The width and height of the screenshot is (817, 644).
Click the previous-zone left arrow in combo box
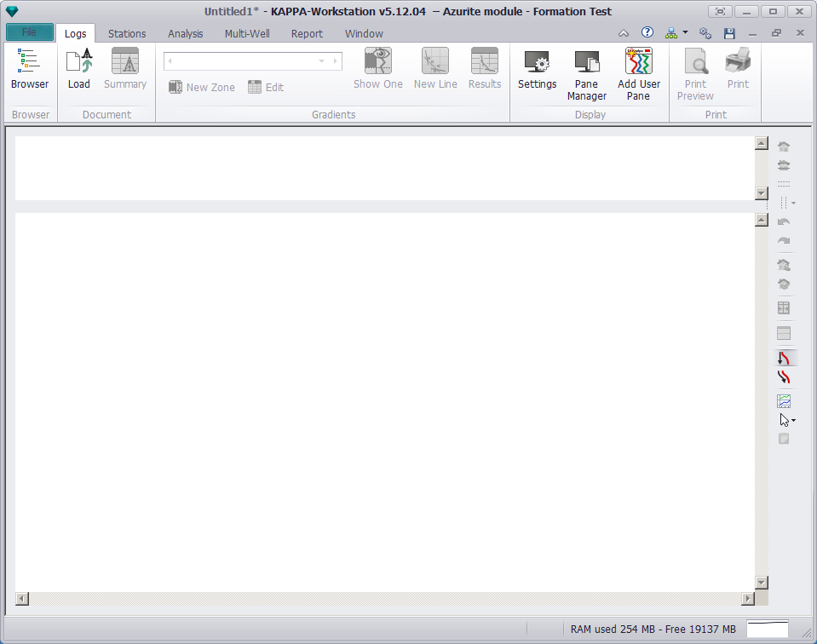pyautogui.click(x=170, y=61)
